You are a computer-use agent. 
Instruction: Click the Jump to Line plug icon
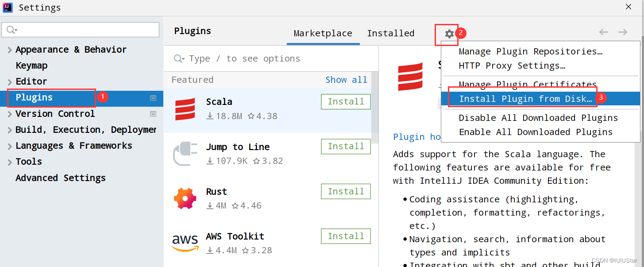pyautogui.click(x=185, y=154)
